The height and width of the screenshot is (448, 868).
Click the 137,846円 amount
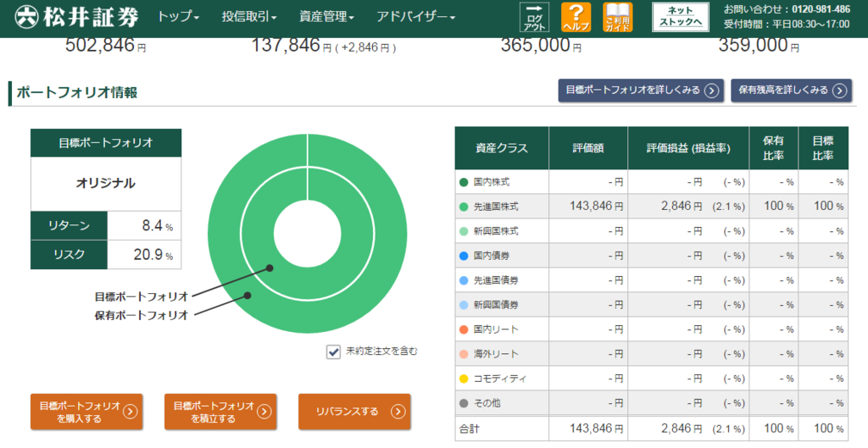(292, 46)
